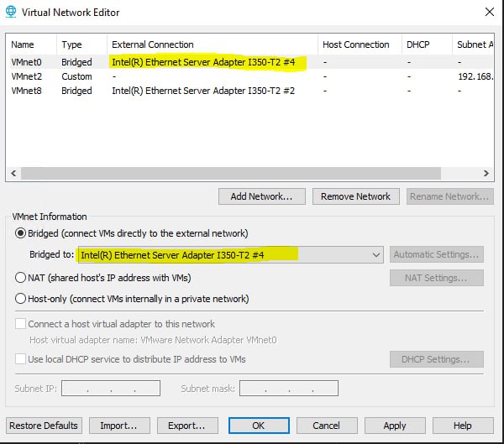The image size is (504, 444).
Task: Open the Import dialog
Action: pos(119,426)
